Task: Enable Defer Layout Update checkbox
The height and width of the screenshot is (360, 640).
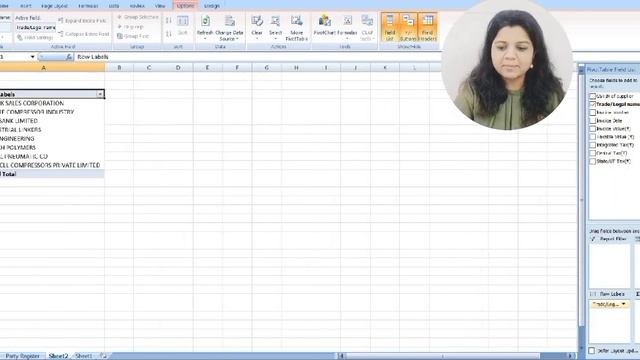Action: [x=591, y=351]
